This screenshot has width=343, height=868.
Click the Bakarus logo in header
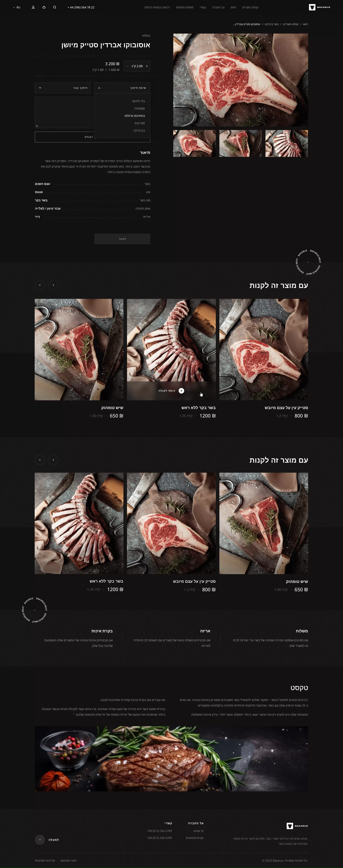click(319, 7)
